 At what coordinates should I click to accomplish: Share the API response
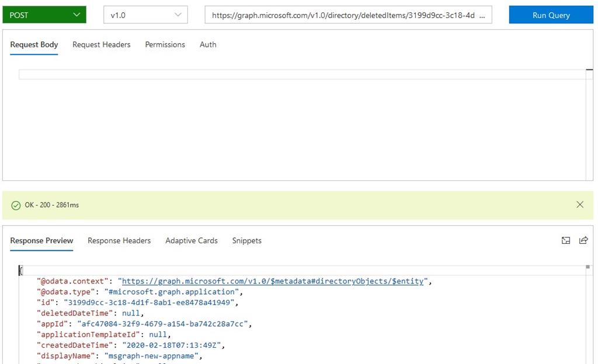coord(583,240)
